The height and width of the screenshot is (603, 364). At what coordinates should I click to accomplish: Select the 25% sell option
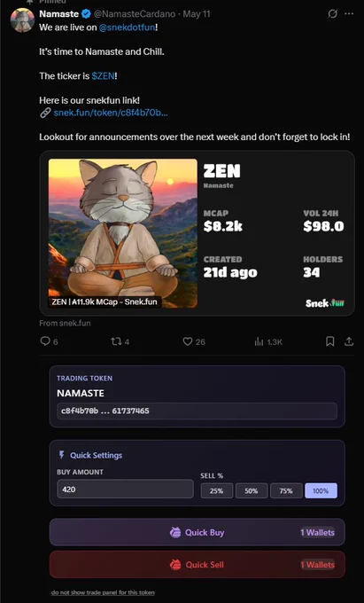[x=217, y=490]
